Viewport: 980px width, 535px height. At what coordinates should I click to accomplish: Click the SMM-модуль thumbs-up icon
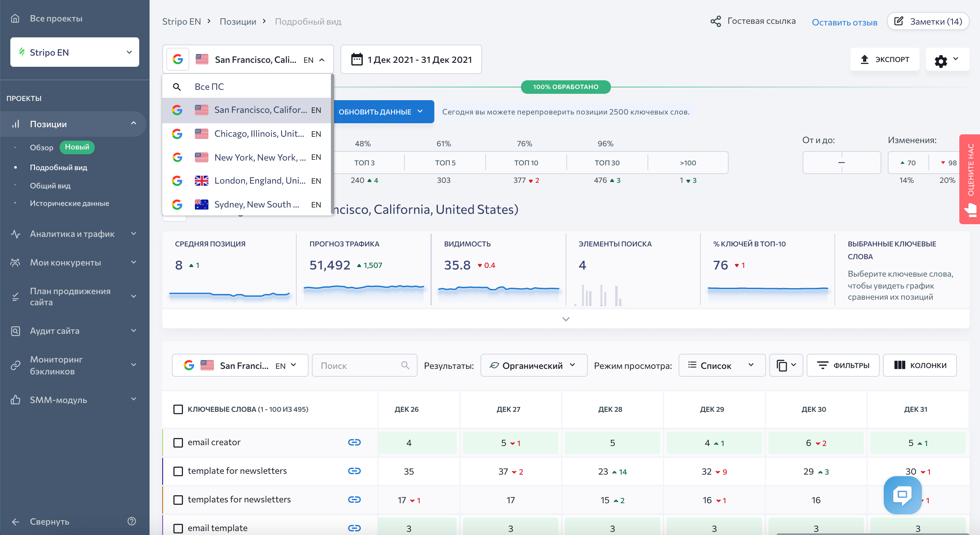(16, 399)
